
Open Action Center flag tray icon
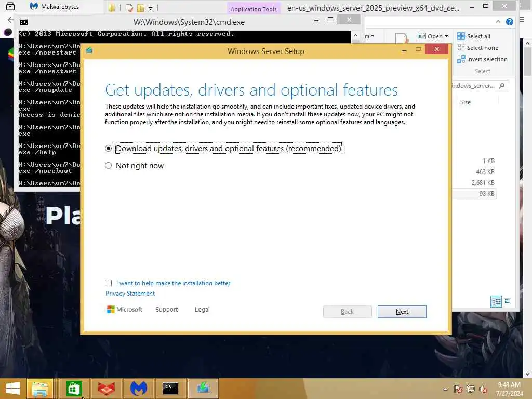pos(458,389)
